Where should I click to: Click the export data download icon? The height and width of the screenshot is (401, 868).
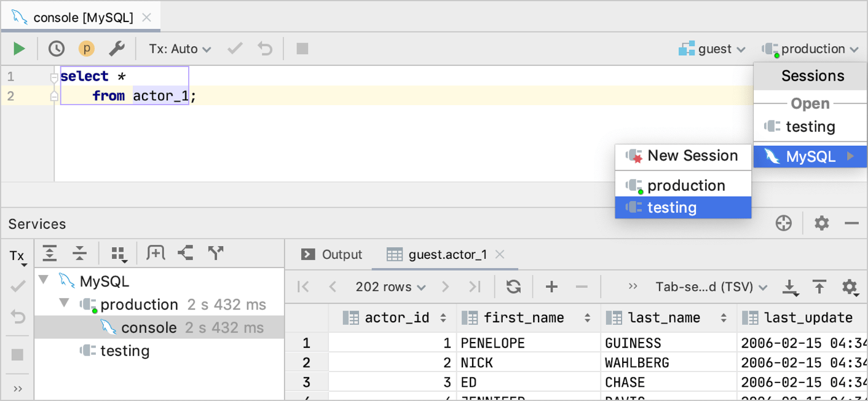pos(790,287)
